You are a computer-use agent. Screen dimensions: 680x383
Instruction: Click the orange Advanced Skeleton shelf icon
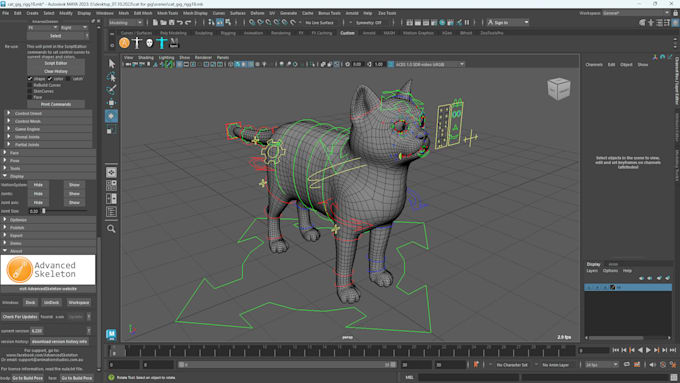coord(124,43)
